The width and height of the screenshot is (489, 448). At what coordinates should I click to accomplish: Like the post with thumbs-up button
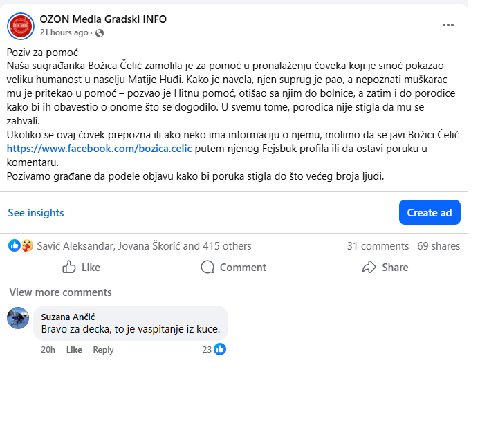pos(82,268)
